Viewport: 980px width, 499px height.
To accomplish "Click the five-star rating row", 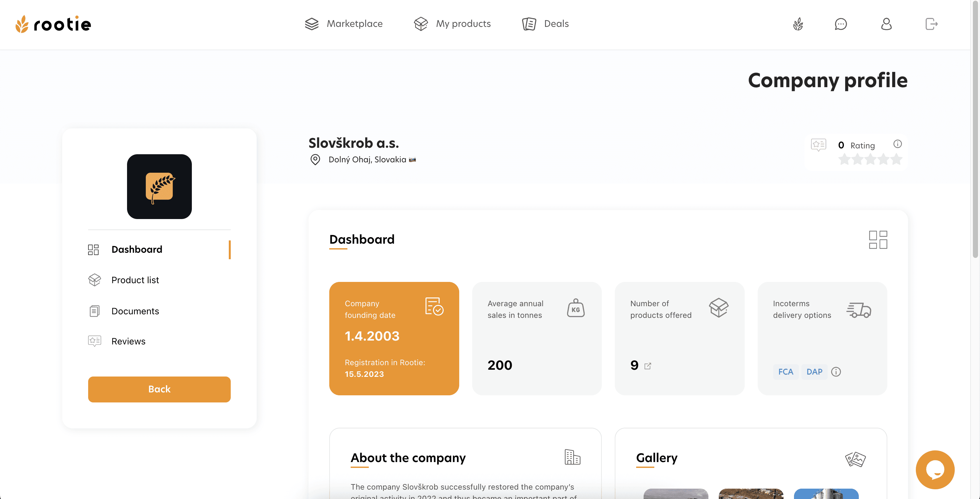I will pos(870,159).
